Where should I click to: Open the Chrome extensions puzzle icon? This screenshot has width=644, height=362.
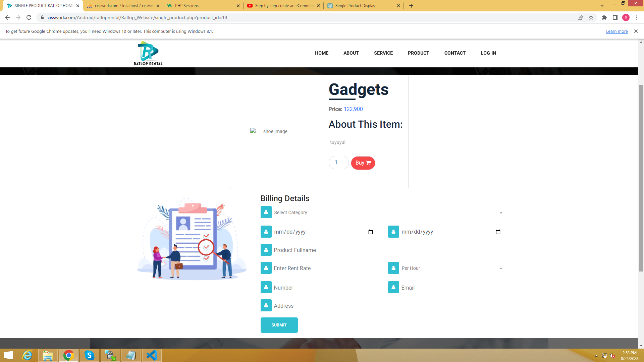coord(604,17)
